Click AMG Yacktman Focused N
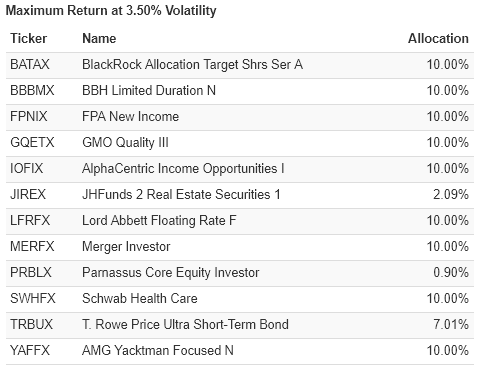Viewport: 479px width, 369px height. pos(158,350)
